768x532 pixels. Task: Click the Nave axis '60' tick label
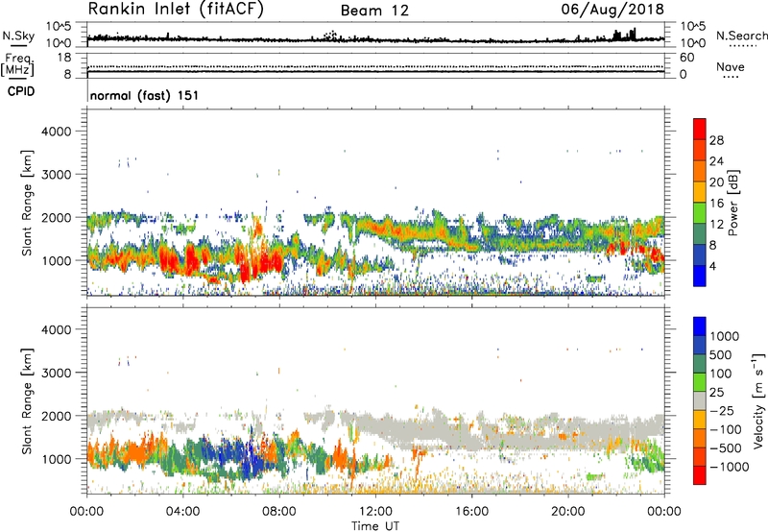click(686, 58)
